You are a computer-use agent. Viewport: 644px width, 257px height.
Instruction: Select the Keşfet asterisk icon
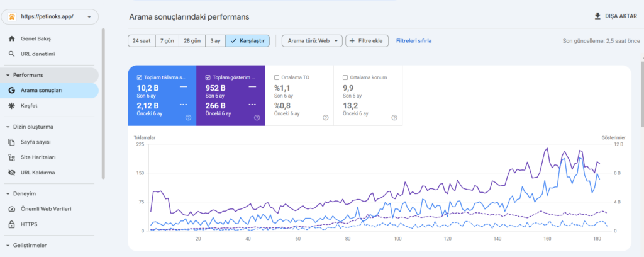tap(12, 106)
